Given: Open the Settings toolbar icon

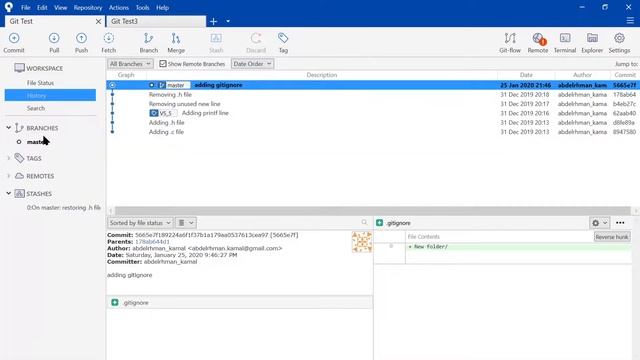Looking at the screenshot, I should point(619,43).
